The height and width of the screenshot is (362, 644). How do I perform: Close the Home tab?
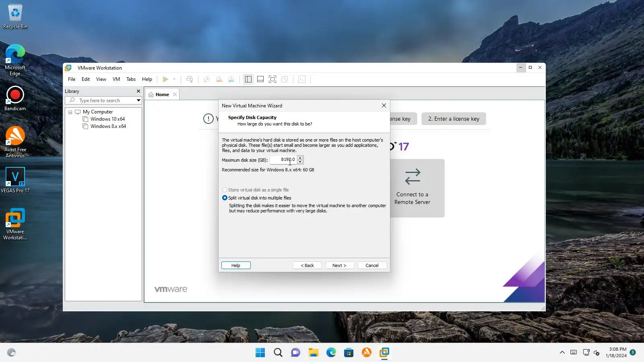(x=175, y=95)
